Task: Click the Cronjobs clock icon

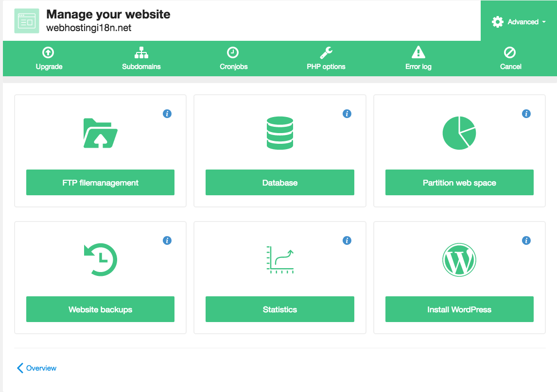Action: (233, 52)
